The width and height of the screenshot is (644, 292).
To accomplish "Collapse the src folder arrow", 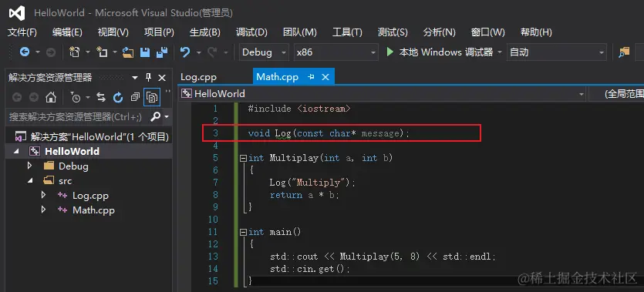I will 30,180.
